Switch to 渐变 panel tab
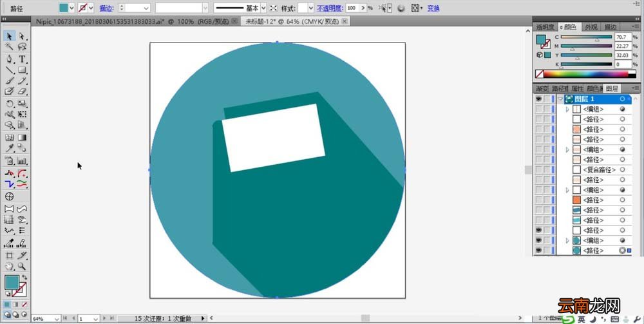Viewport: 644px width, 324px height. coord(542,88)
